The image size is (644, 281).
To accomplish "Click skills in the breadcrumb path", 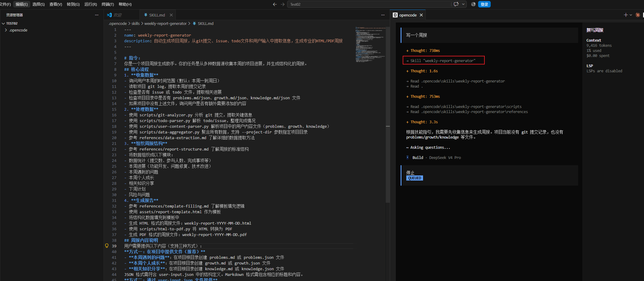I will coord(136,23).
